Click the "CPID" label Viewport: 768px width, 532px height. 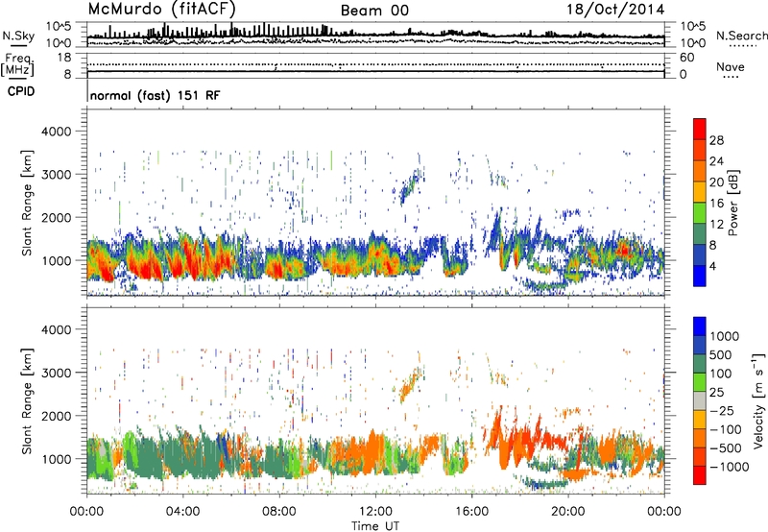(21, 91)
